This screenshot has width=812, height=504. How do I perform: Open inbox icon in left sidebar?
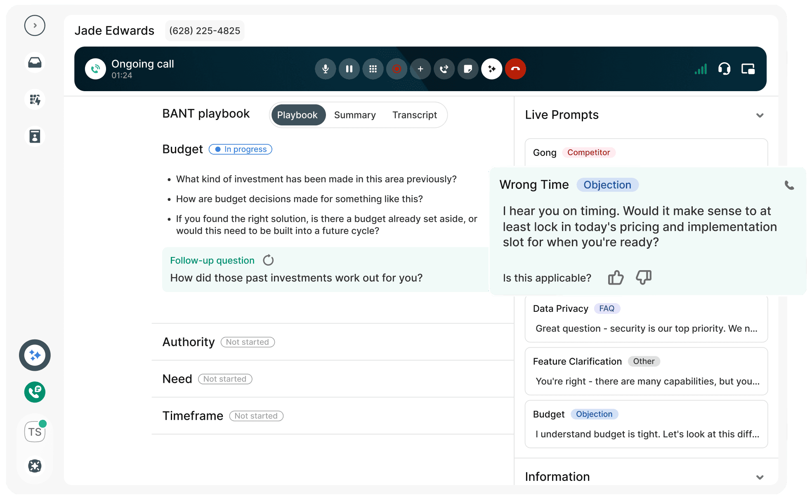[x=35, y=63]
